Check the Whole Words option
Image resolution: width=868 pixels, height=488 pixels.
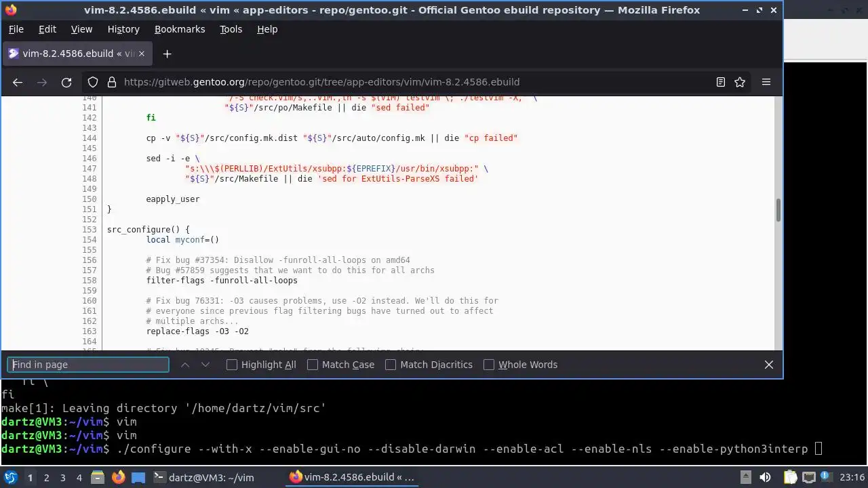[x=489, y=365]
